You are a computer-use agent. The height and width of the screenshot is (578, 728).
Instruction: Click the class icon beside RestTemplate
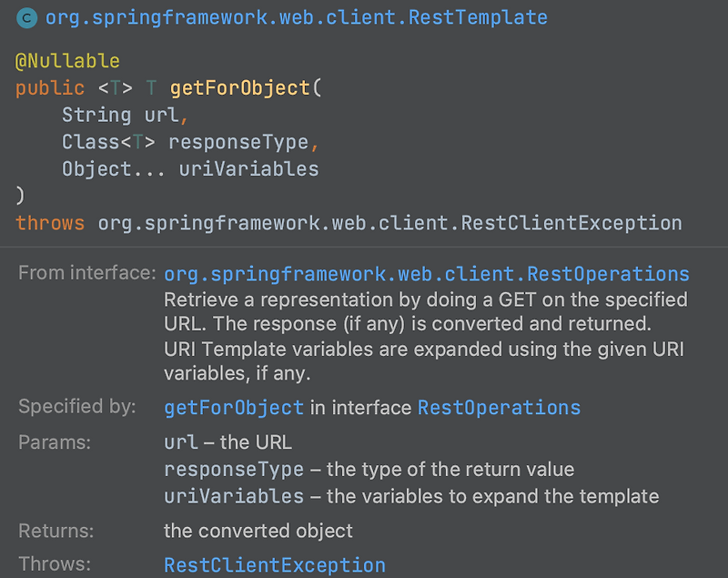pos(27,18)
